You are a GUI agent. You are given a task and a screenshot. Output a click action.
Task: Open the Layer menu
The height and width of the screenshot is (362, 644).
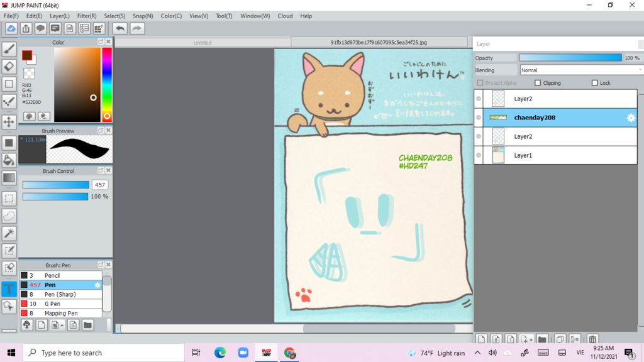coord(60,16)
